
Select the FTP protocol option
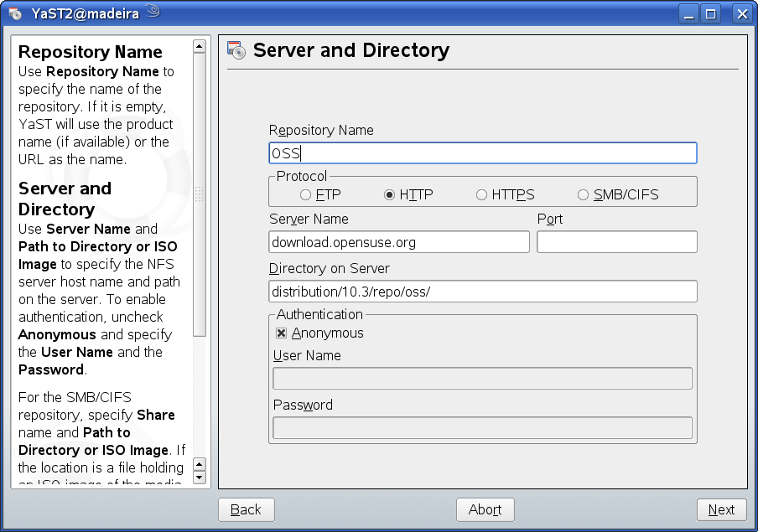(320, 194)
